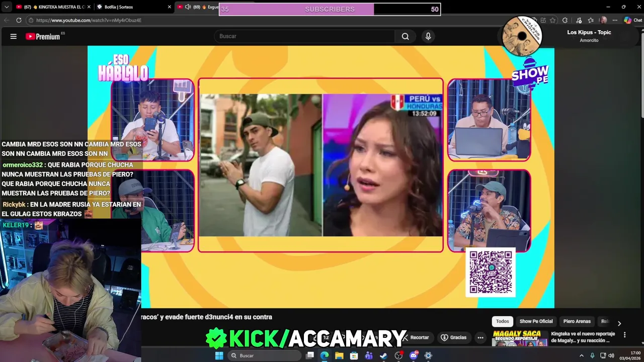Open Microsoft Teams from the taskbar

click(x=369, y=355)
